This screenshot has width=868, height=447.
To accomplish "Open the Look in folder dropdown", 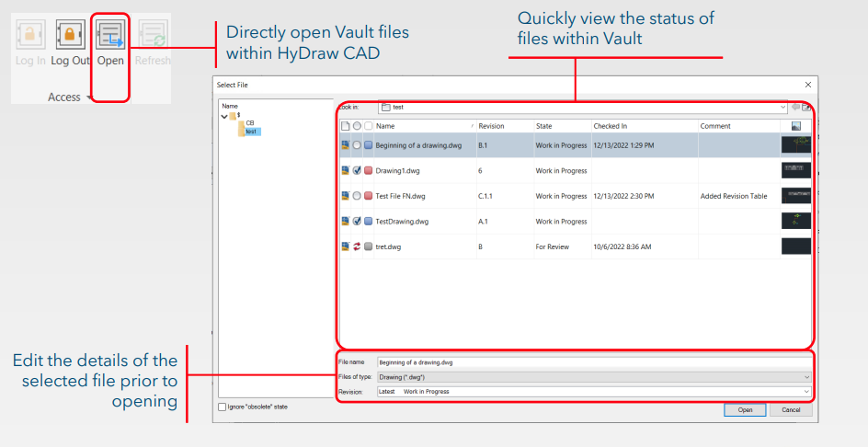I will click(x=782, y=107).
